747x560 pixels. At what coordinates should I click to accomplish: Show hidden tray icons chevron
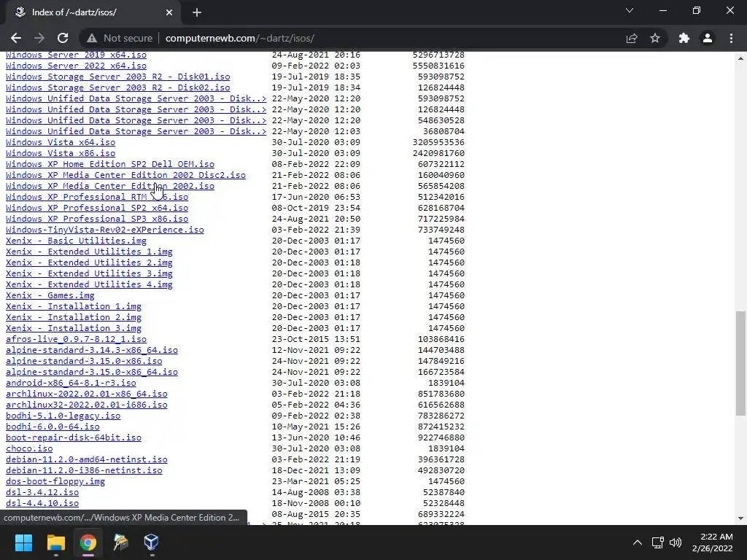(637, 542)
